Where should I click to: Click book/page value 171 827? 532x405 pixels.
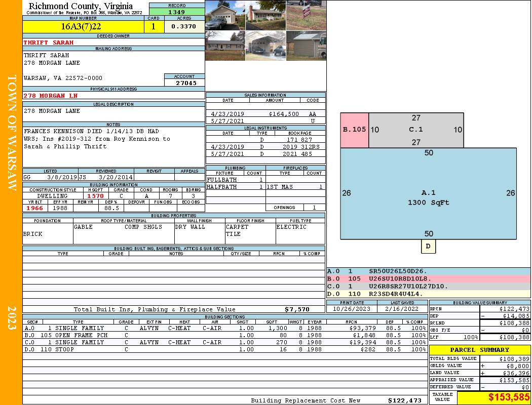pos(298,140)
